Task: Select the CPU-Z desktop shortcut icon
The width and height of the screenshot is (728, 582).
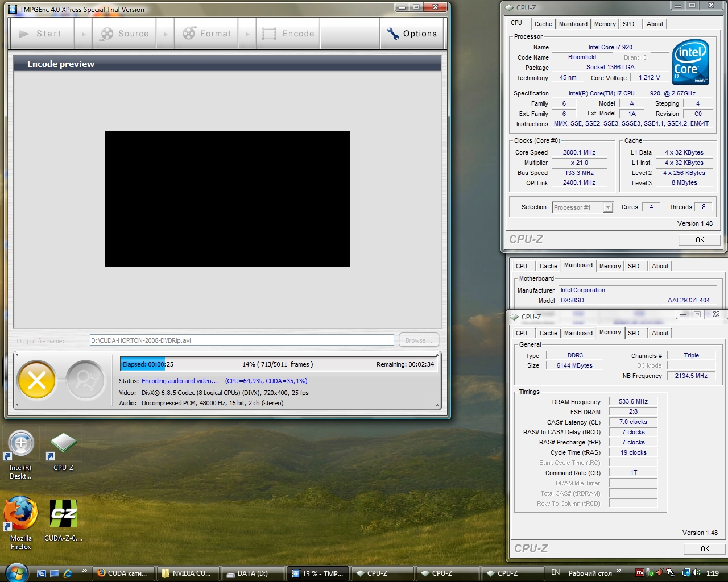Action: click(x=64, y=452)
